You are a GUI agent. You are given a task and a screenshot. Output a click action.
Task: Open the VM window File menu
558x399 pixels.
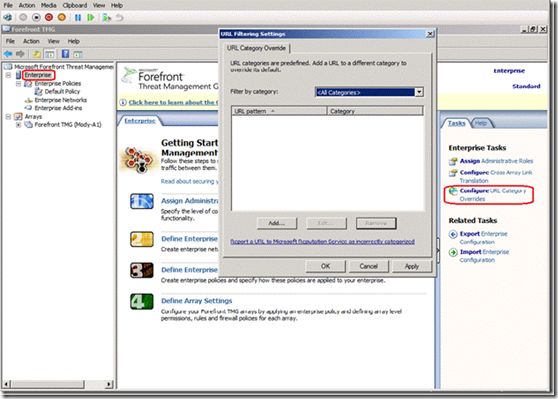8,5
